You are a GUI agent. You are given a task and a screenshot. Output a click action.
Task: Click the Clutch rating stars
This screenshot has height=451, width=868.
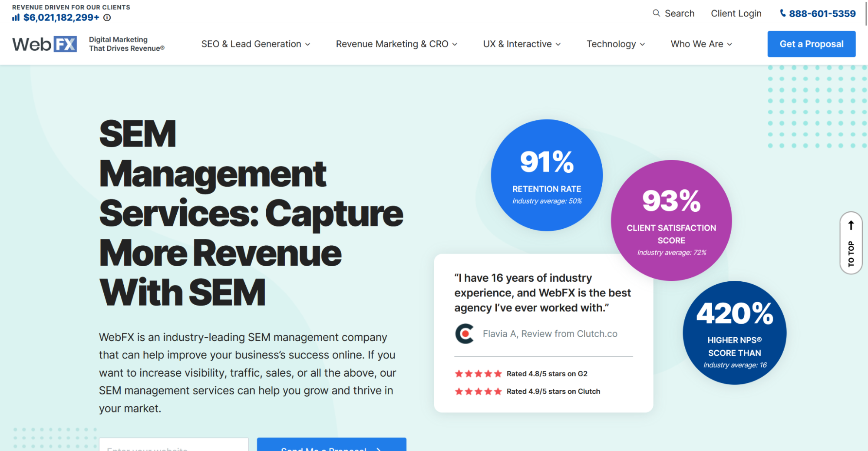[478, 392]
